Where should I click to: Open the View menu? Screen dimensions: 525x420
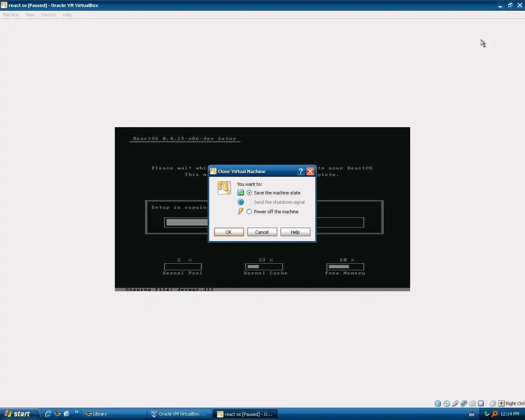[x=30, y=15]
